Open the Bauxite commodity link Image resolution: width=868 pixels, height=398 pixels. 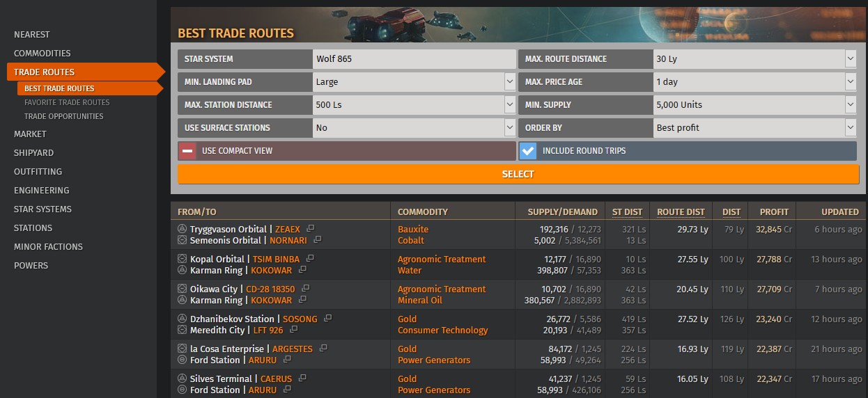pos(413,229)
